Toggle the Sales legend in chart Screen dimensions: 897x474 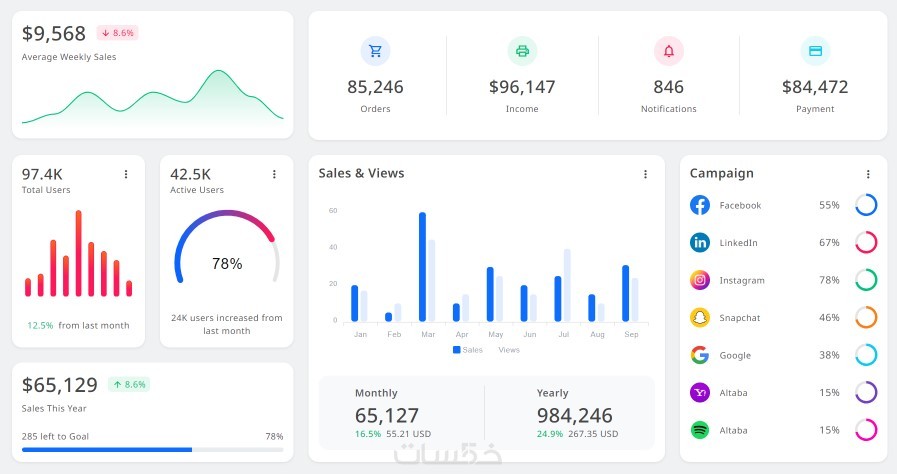(467, 350)
